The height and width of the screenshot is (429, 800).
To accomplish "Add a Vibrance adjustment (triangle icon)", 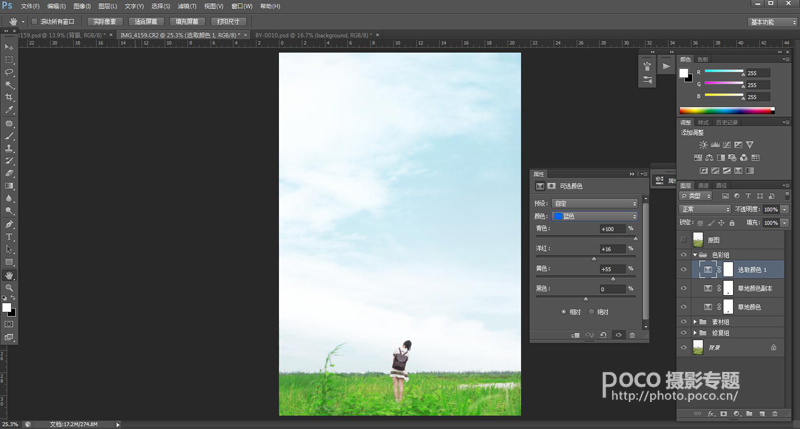I will [x=749, y=145].
